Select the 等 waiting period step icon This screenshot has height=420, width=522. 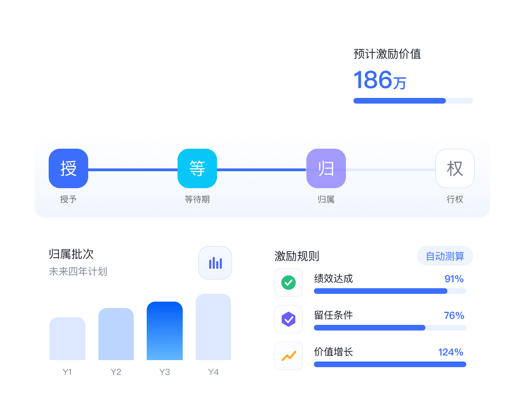(x=197, y=168)
